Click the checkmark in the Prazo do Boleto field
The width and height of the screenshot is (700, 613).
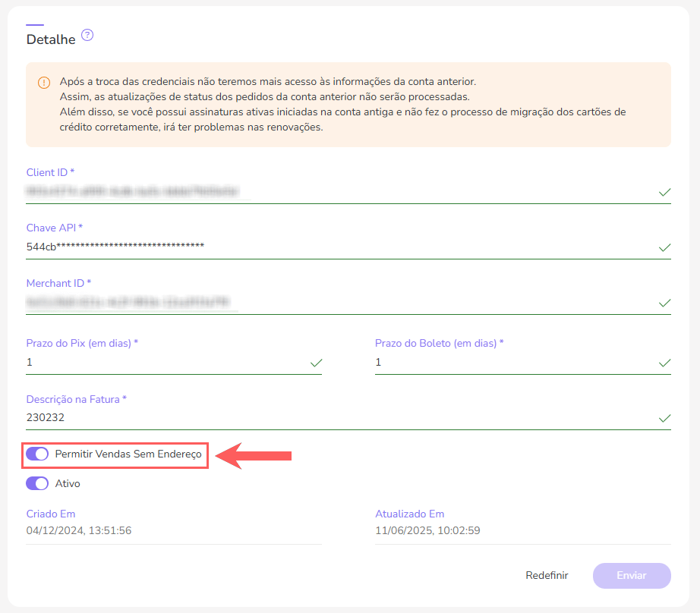(x=664, y=363)
